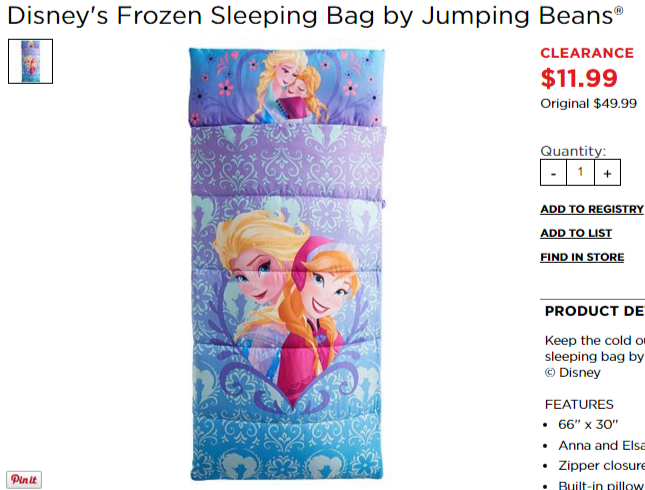
Task: Decrease quantity with the minus button
Action: 553,173
